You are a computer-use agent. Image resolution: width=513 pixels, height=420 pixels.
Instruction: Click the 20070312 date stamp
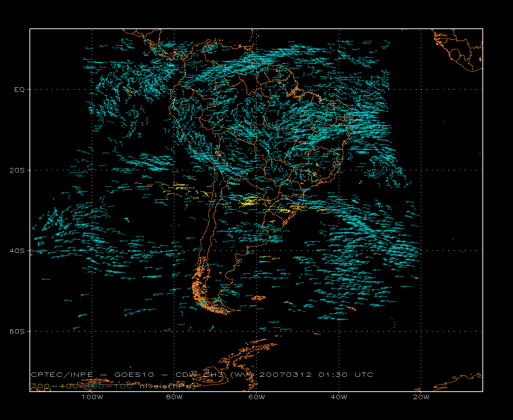(x=285, y=375)
